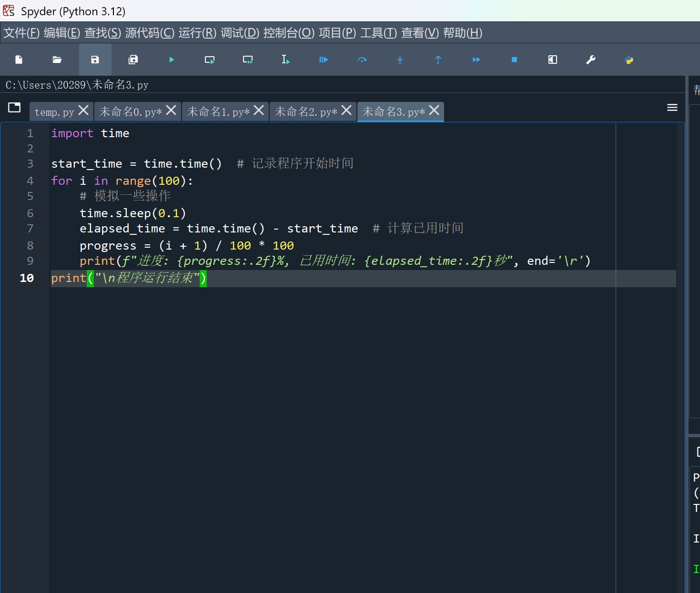
Task: Close the 未命名2.py* tab
Action: click(x=346, y=111)
